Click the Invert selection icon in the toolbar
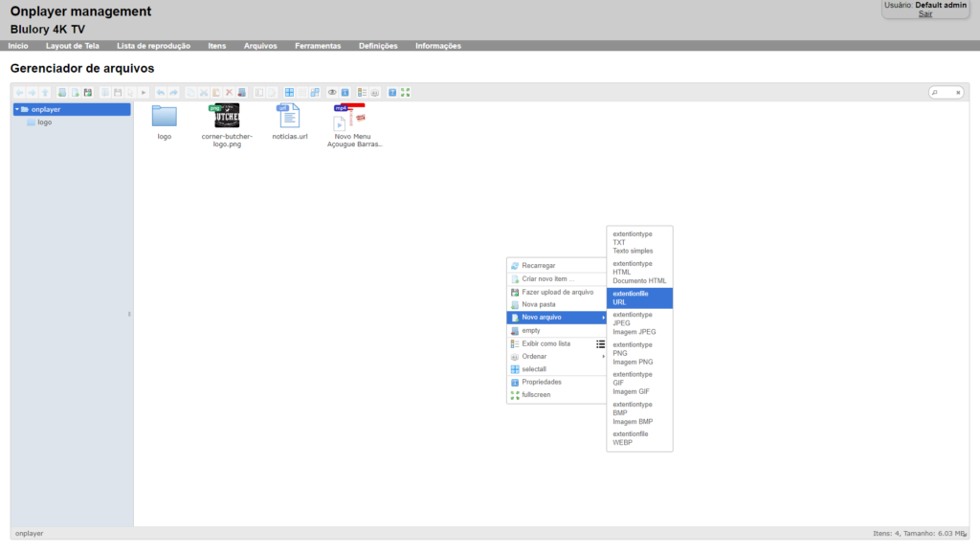Screen dimensions: 980x551 (x=315, y=93)
